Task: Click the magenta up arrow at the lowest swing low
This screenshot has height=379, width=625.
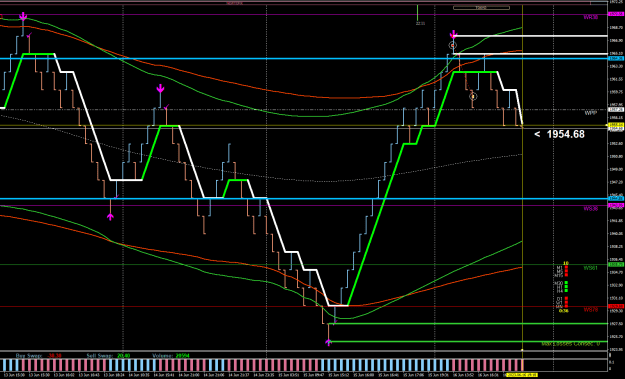Action: click(x=328, y=342)
